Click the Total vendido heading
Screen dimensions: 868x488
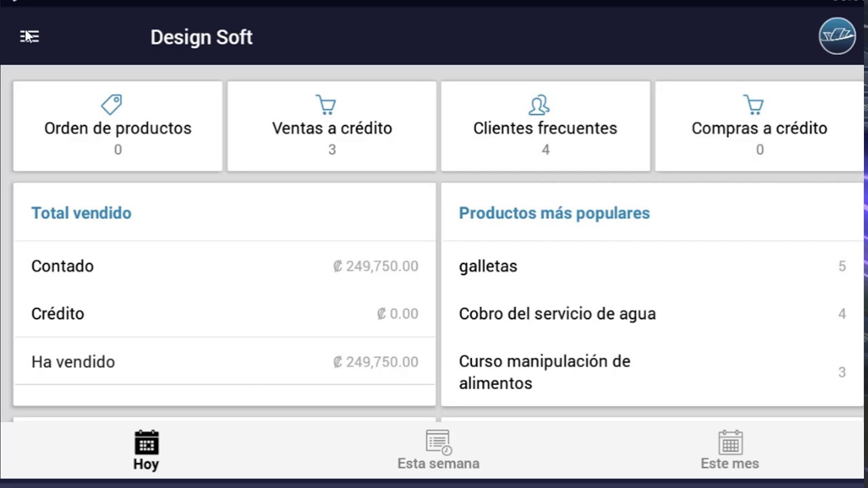81,213
